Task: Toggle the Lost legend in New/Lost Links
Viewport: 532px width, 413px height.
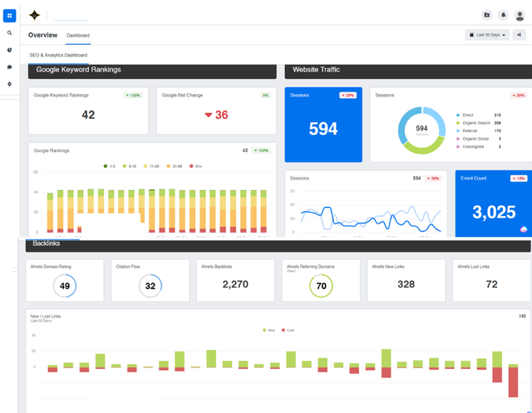Action: (288, 330)
